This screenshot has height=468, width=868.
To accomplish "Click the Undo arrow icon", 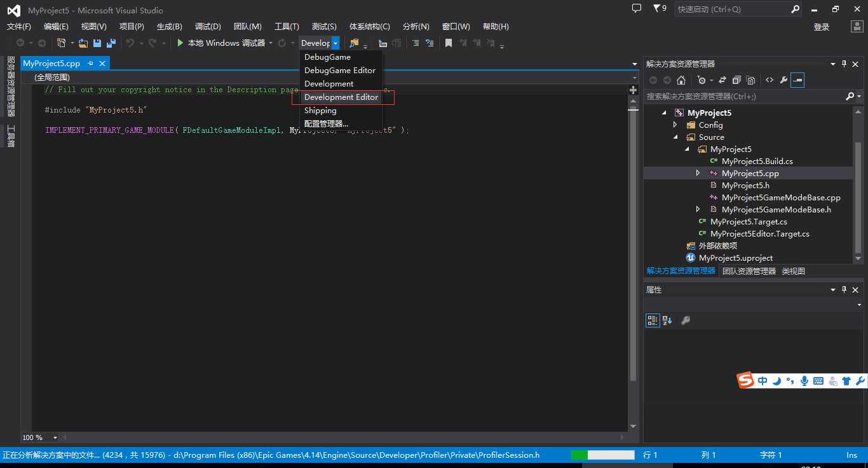I will (130, 43).
